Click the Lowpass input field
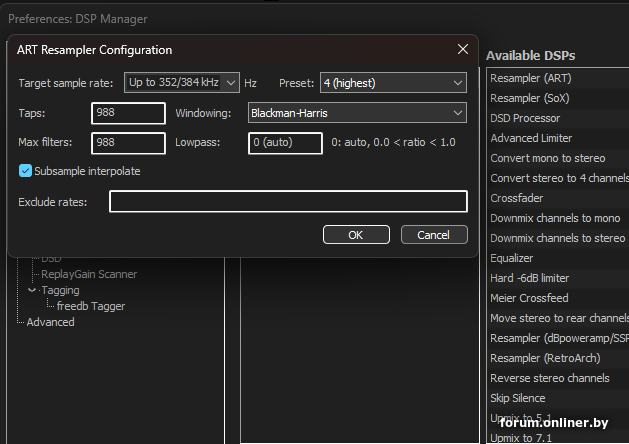This screenshot has width=629, height=444. point(285,143)
